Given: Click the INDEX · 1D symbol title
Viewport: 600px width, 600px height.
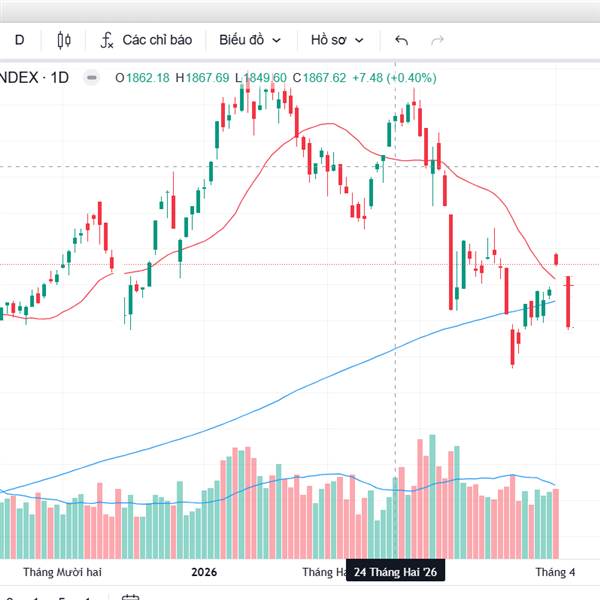Looking at the screenshot, I should click(34, 77).
